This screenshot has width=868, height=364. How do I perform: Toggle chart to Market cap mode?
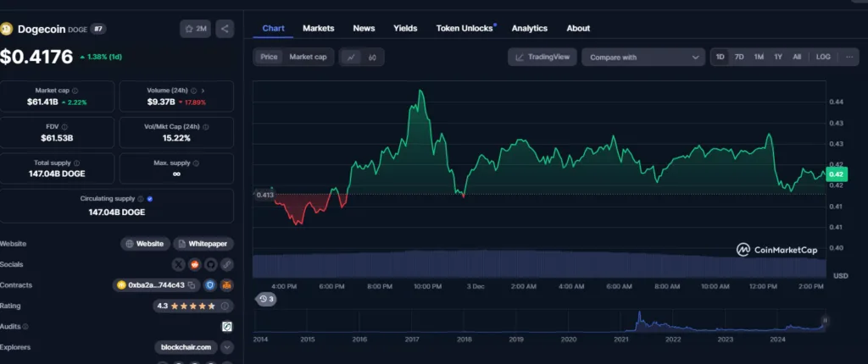[308, 57]
